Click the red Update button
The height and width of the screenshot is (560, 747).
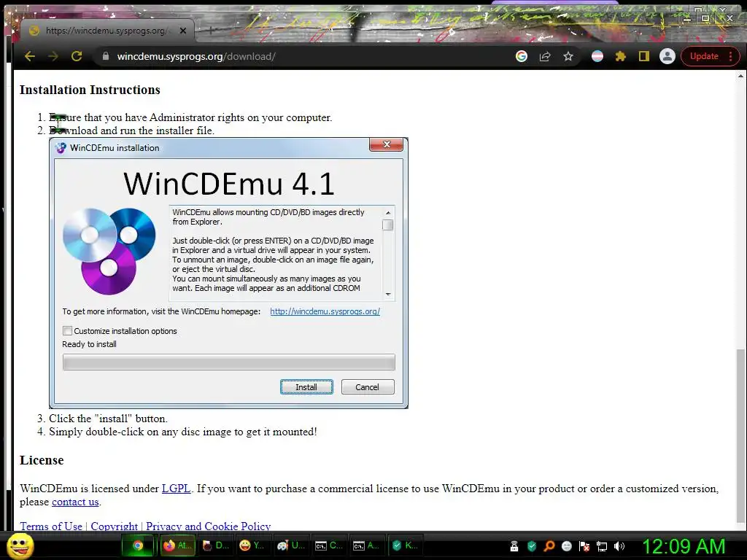coord(704,56)
